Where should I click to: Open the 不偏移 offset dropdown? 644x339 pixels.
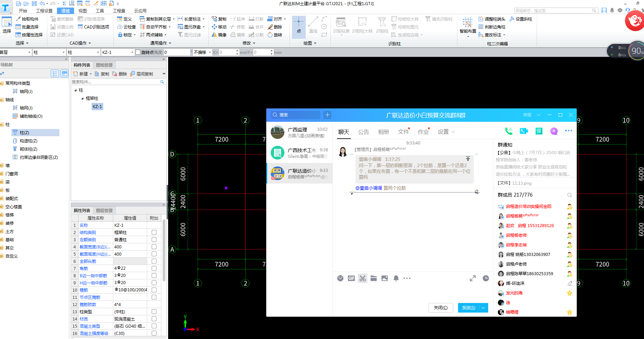pos(210,52)
